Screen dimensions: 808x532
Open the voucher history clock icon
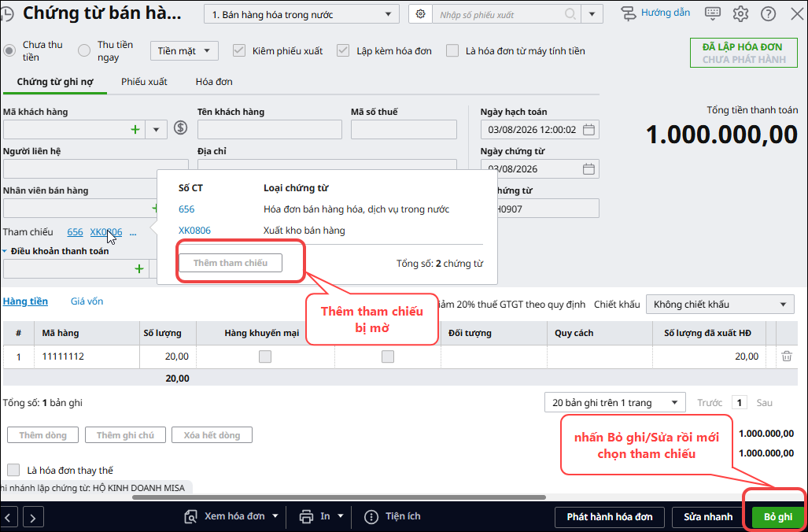pyautogui.click(x=6, y=14)
